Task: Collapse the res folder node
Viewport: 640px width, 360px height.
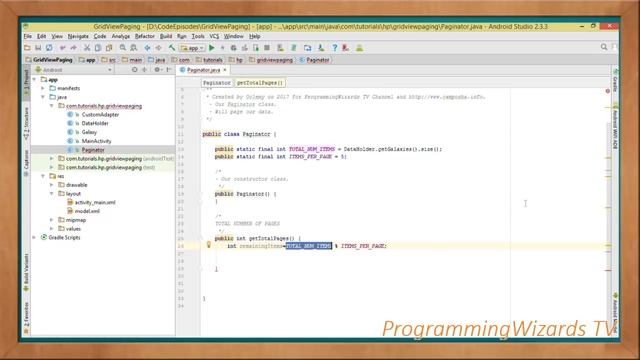Action: click(x=43, y=176)
